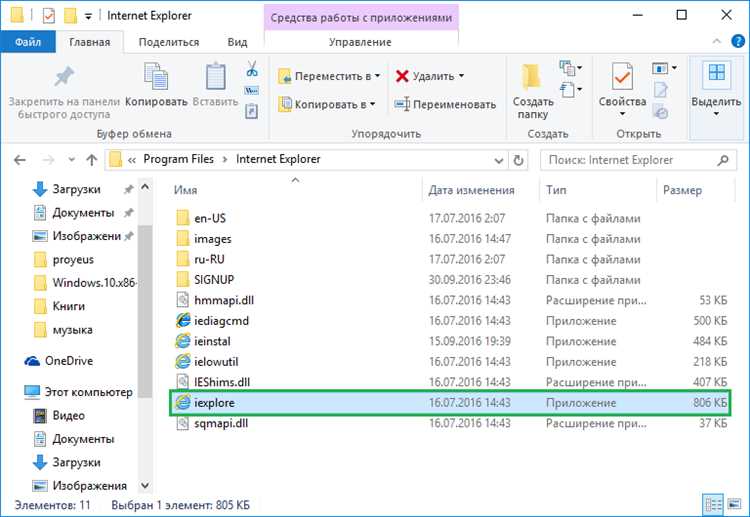Screen dimensions: 750x517
Task: Pin to Quick access (Закрепить на панели)
Action: tap(64, 89)
